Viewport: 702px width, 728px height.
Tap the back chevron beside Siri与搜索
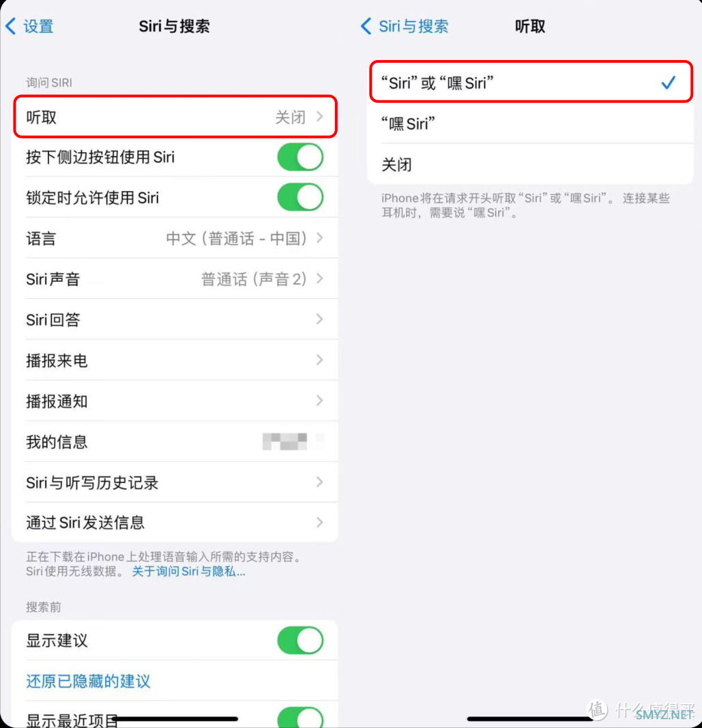[x=366, y=26]
